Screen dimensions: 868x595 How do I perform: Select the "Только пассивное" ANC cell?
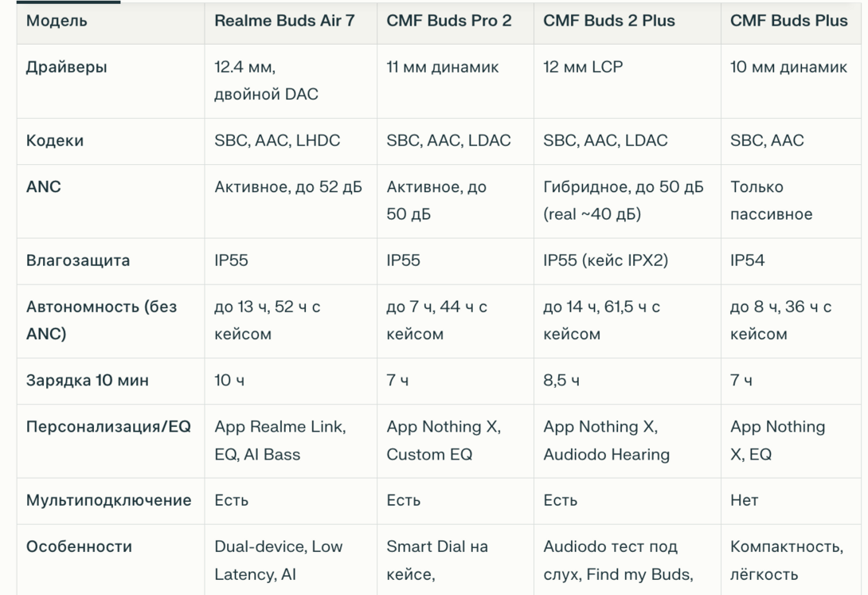[x=771, y=201]
